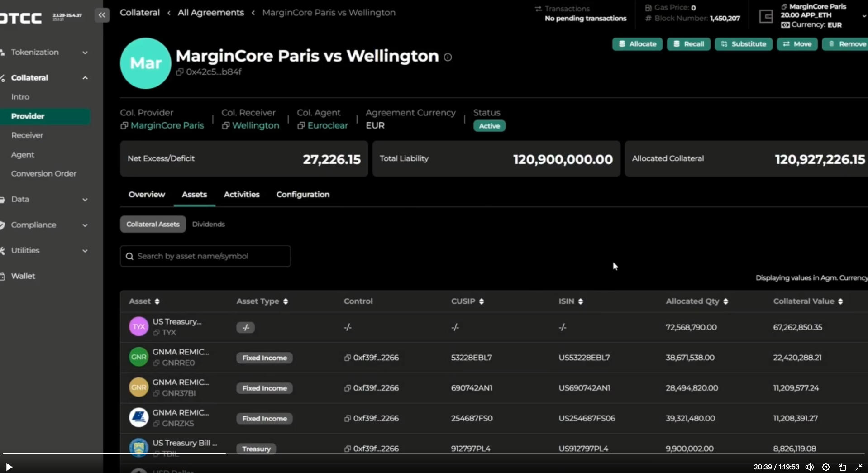The image size is (868, 473).
Task: Select the Collateral Assets sub-tab
Action: [153, 225]
